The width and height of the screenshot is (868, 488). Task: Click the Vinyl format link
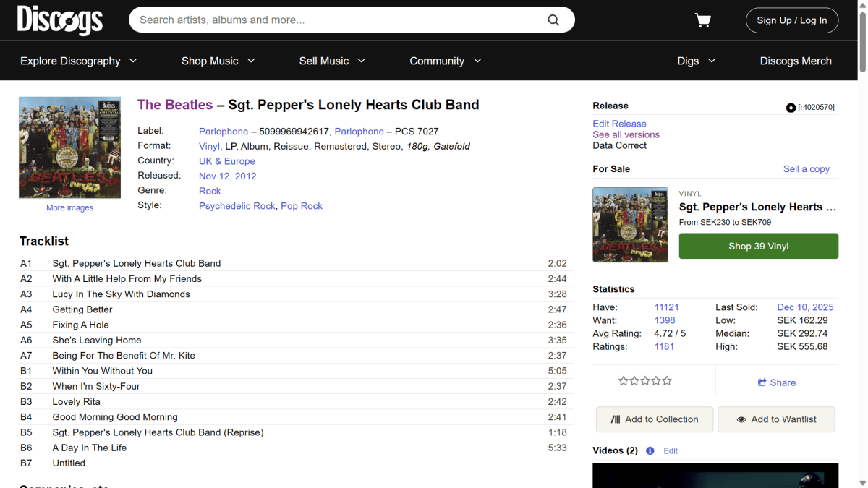[x=209, y=146]
